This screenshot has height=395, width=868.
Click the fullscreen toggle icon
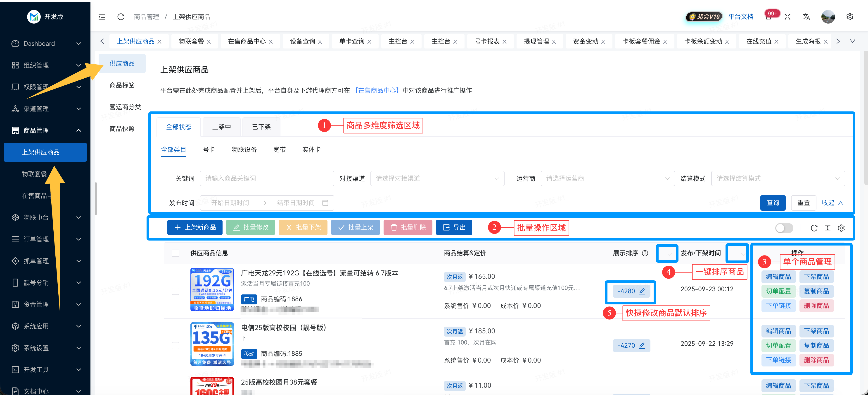787,17
